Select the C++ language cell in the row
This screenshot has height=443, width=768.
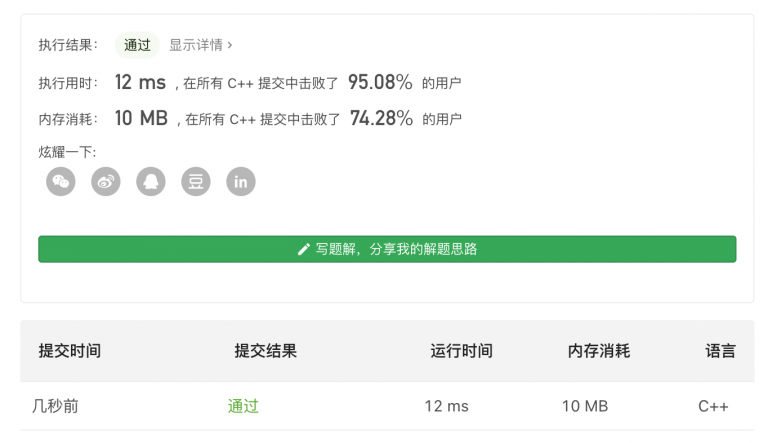coord(713,406)
